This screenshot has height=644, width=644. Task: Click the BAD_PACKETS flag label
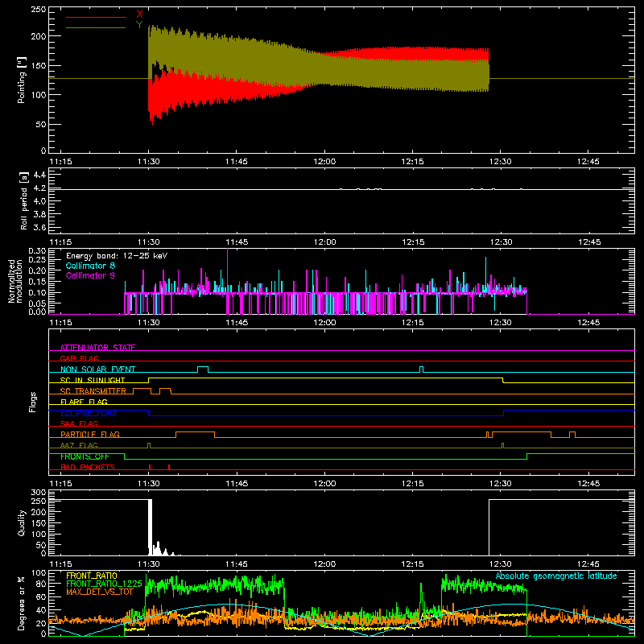point(88,467)
